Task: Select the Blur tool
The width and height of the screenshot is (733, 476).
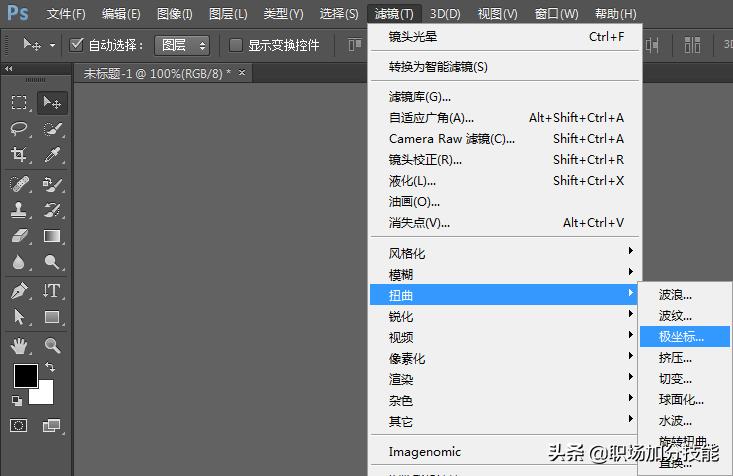Action: (19, 262)
